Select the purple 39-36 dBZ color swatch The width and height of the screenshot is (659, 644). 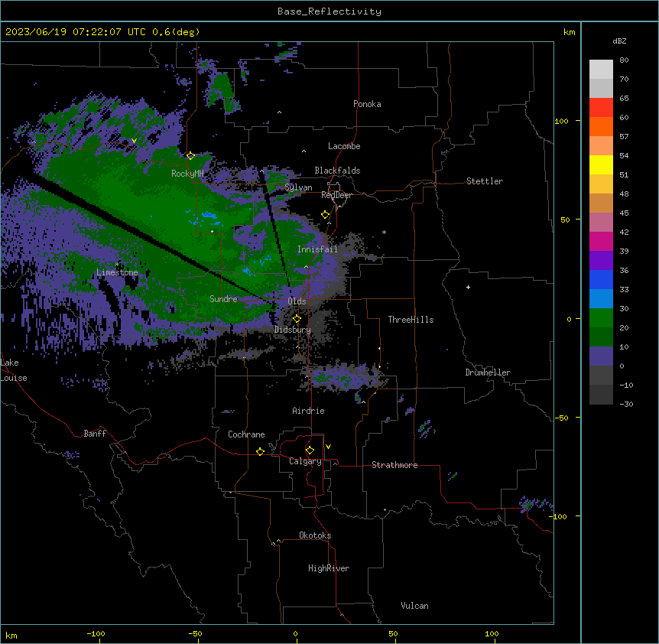[x=601, y=261]
